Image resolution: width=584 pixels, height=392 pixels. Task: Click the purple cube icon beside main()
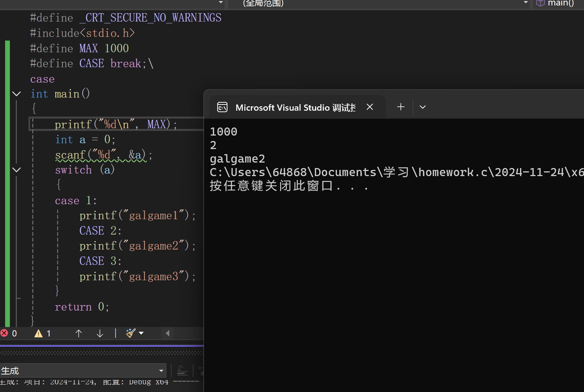[x=540, y=3]
